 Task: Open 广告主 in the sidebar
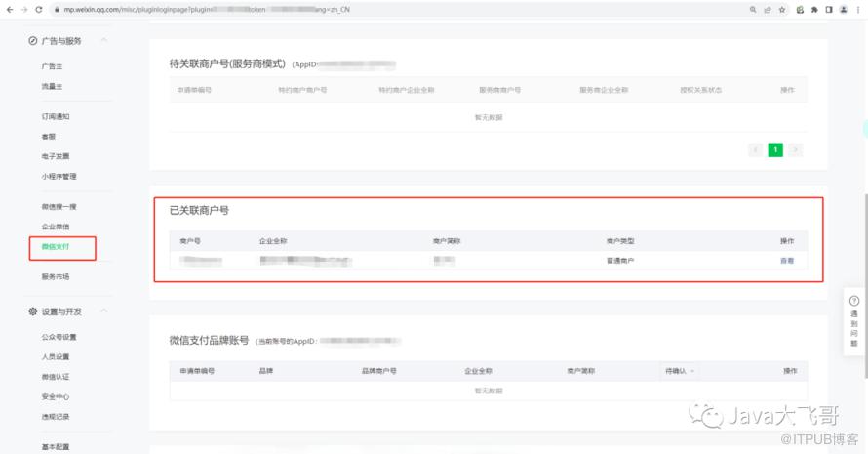click(52, 66)
